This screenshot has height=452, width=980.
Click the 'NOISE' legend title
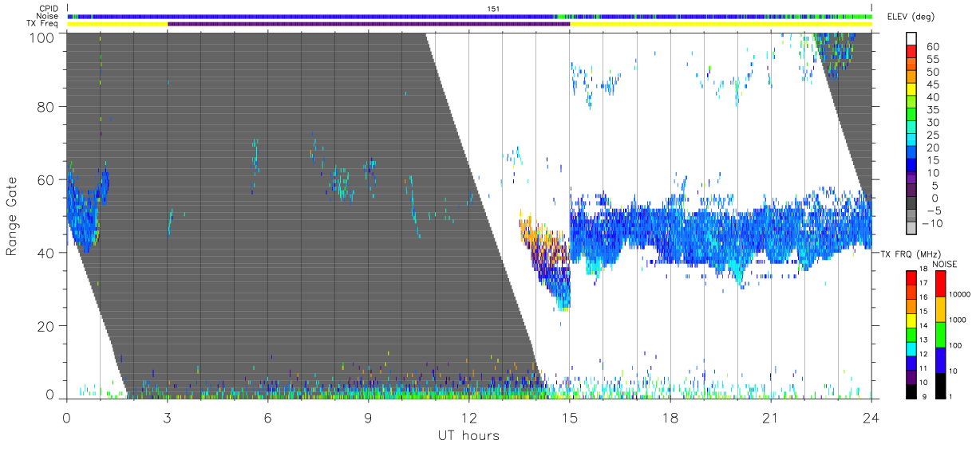(944, 264)
